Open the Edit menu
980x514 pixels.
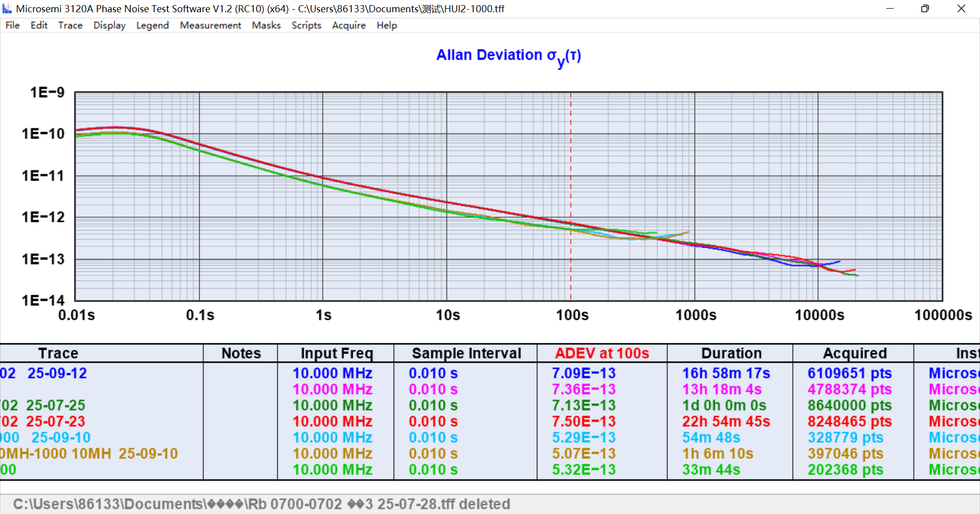[39, 25]
